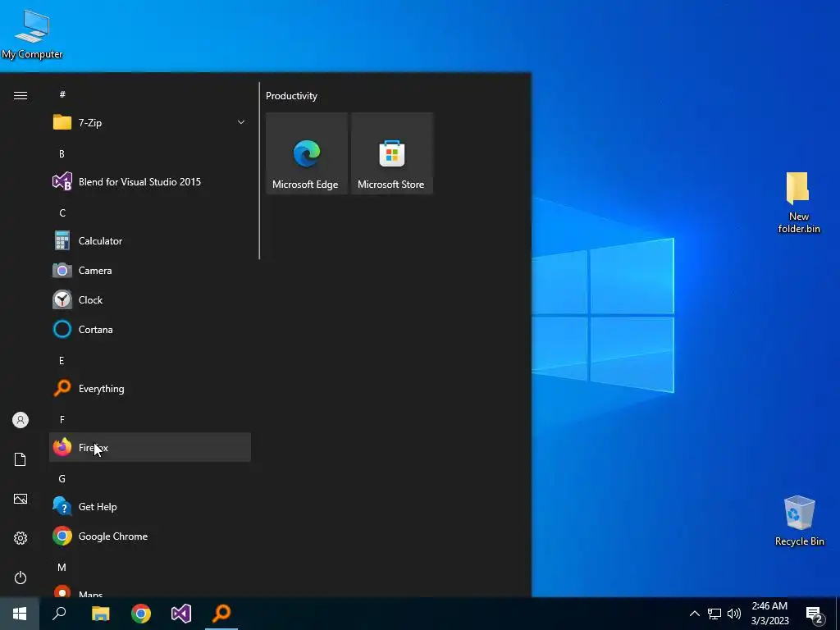Open Firefox from the app list
Screen dimensions: 840x630
150,447
